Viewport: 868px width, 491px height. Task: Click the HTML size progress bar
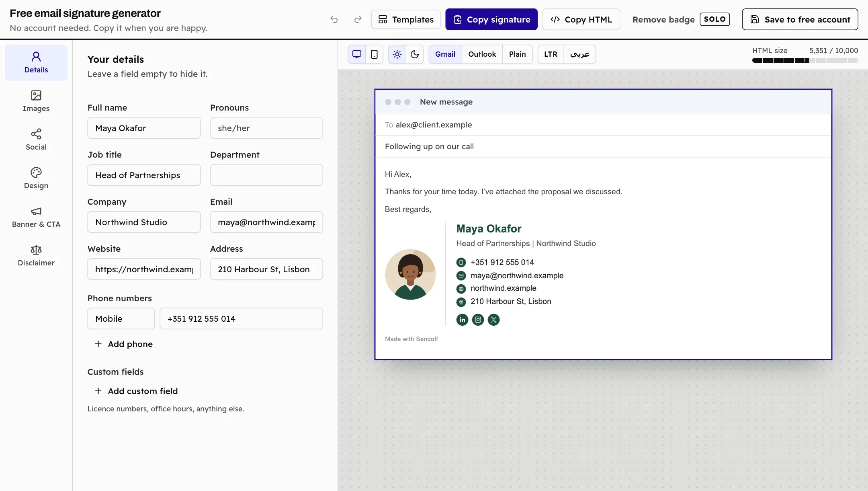805,60
